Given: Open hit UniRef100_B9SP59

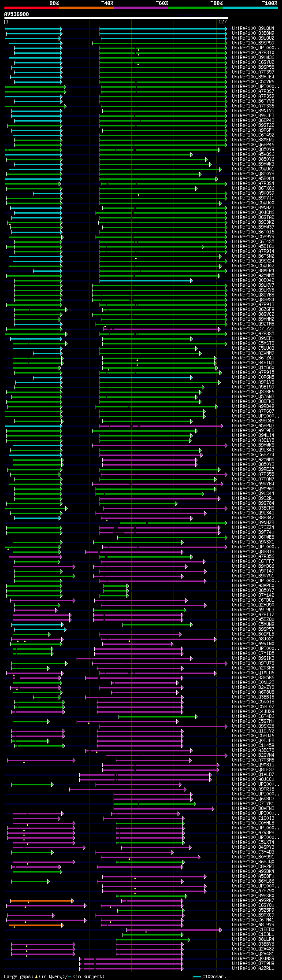Looking at the screenshot, I should coord(253,43).
